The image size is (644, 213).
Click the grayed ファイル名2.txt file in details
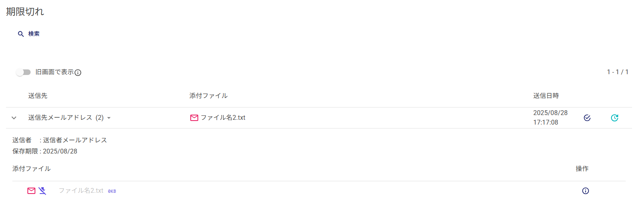pos(81,191)
